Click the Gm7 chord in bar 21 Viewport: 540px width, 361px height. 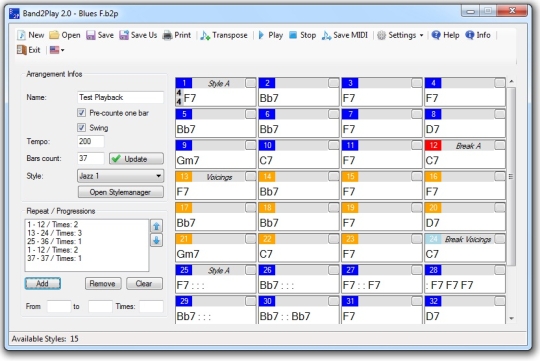pos(188,254)
